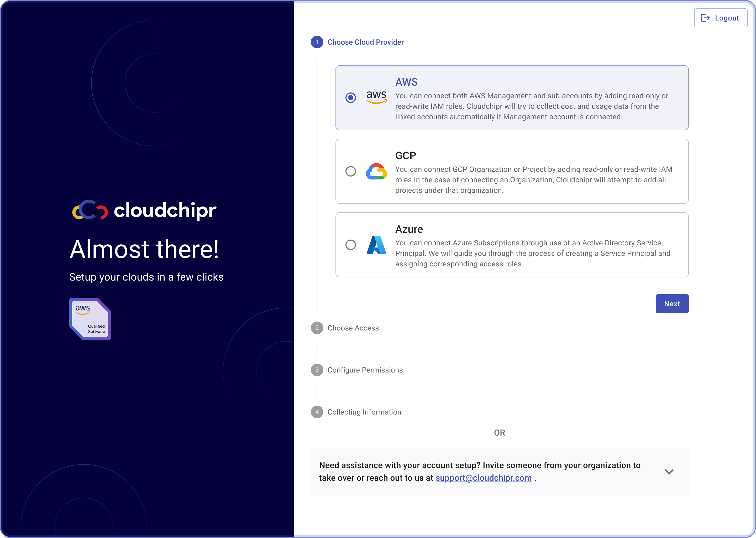Open step 4 Collecting Information
Screen dimensions: 756x538
pos(356,412)
